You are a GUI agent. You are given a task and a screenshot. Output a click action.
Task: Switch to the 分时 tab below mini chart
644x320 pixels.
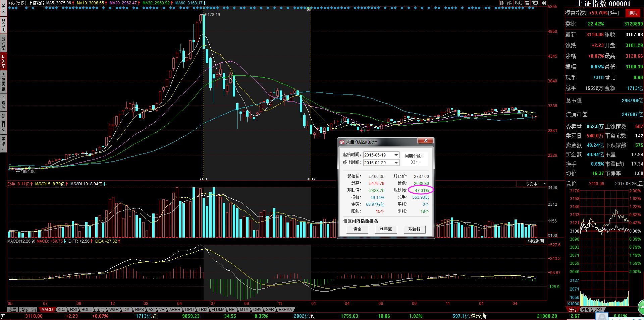coord(573,310)
